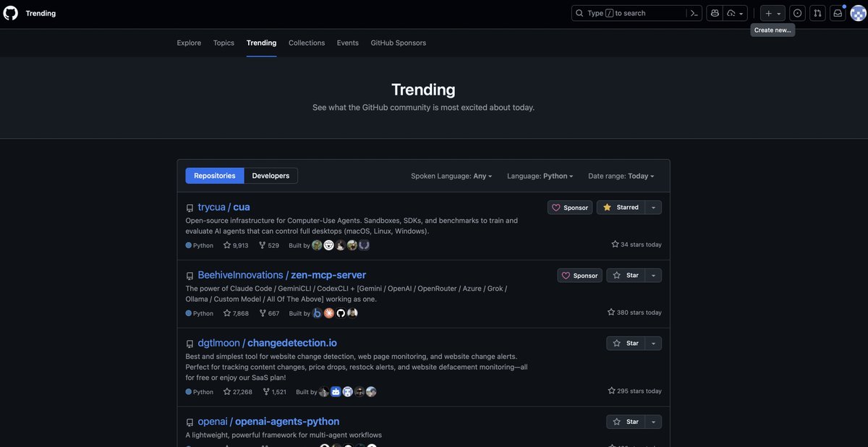Click the GitHub Octocat logo
868x447 pixels.
pyautogui.click(x=11, y=13)
